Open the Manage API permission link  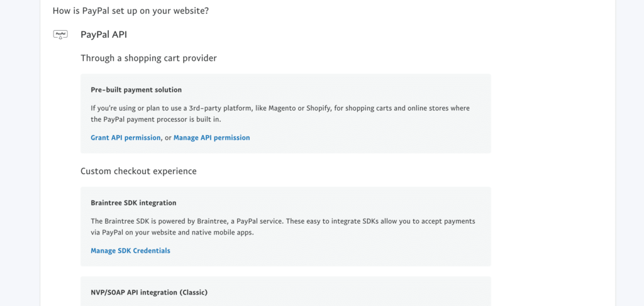[211, 138]
